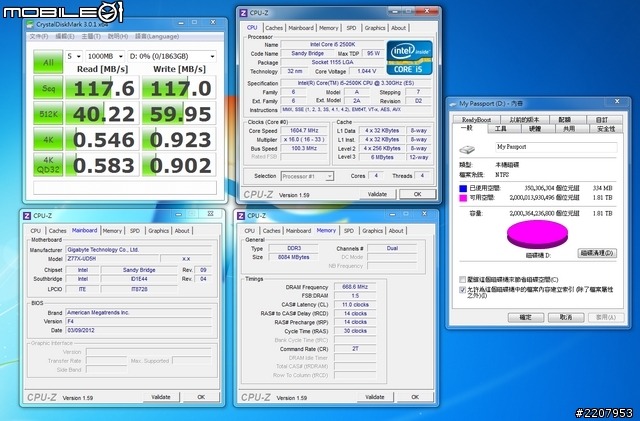Uncheck allow file content indexing checkbox
Image resolution: width=640 pixels, height=421 pixels.
(462, 290)
